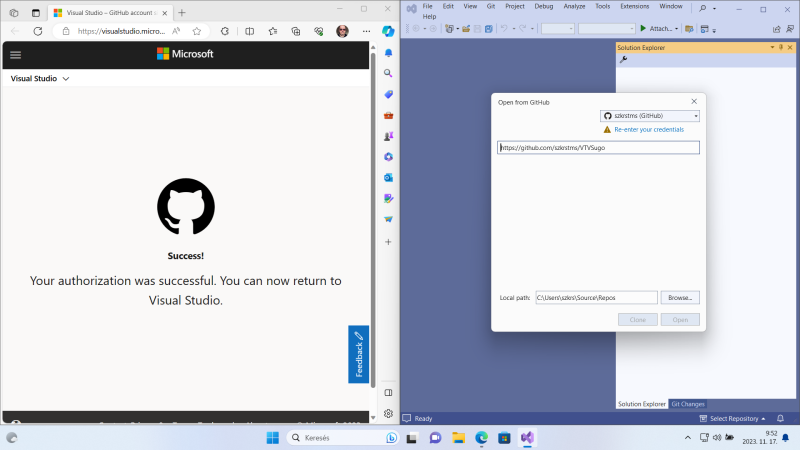This screenshot has width=800, height=450.
Task: Open Select Repository dropdown in status bar
Action: [x=732, y=418]
